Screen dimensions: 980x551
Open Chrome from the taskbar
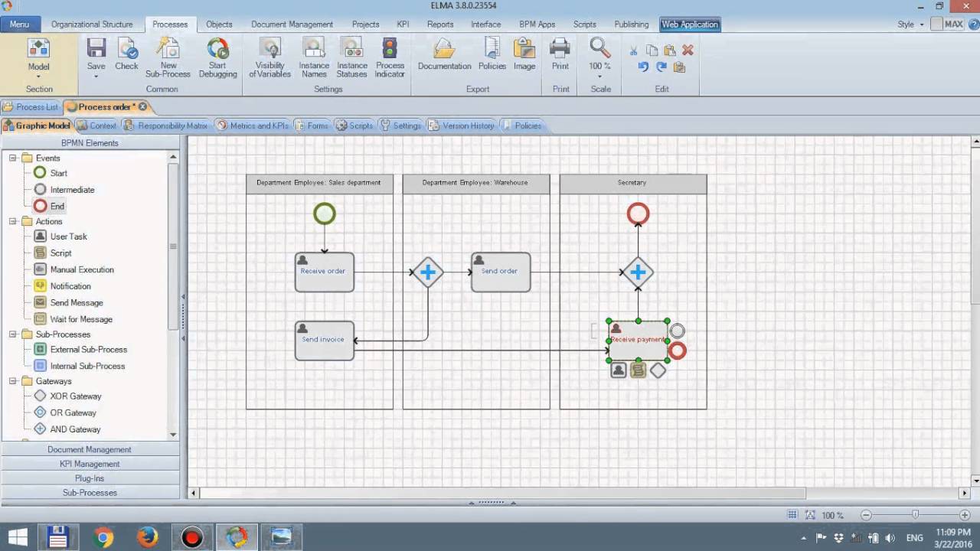(103, 538)
